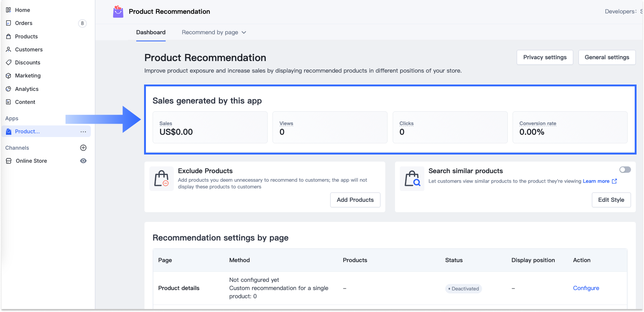644x312 pixels.
Task: Click the Marketing icon in sidebar
Action: pos(9,76)
